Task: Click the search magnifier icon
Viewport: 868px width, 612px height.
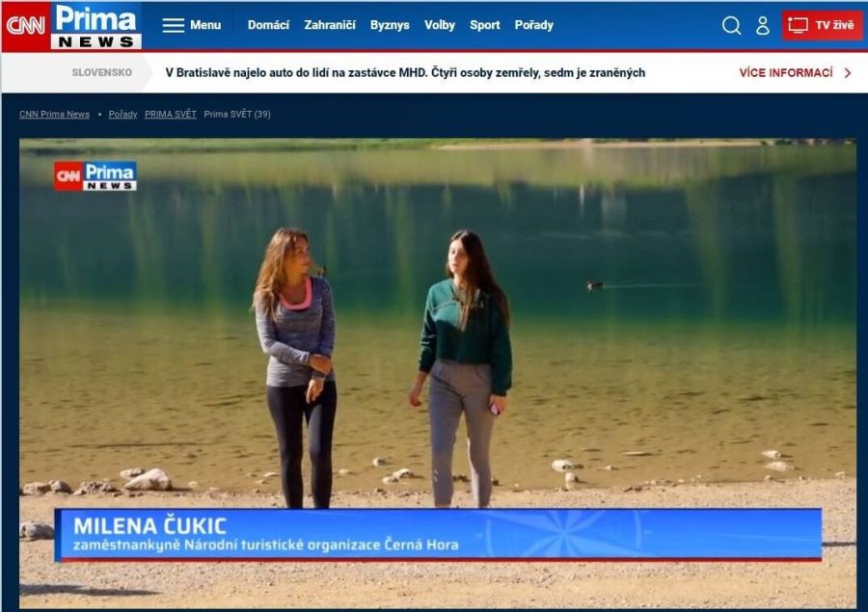Action: 731,26
